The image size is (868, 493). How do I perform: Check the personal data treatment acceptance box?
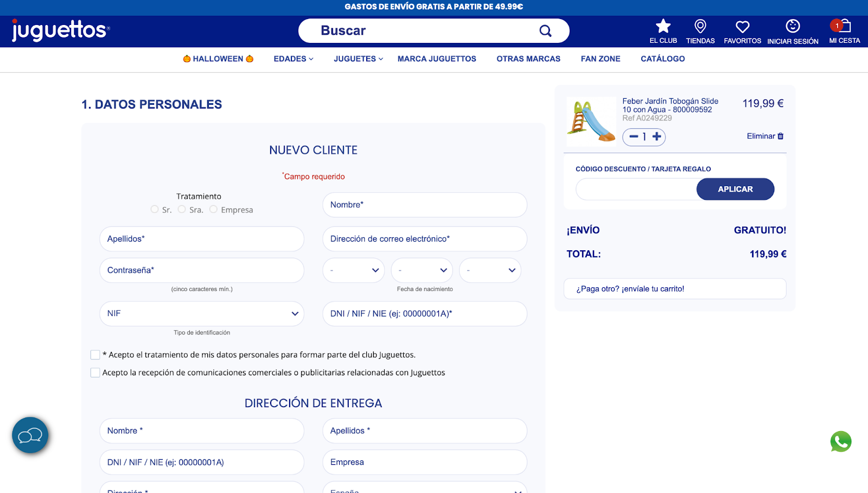click(x=95, y=355)
